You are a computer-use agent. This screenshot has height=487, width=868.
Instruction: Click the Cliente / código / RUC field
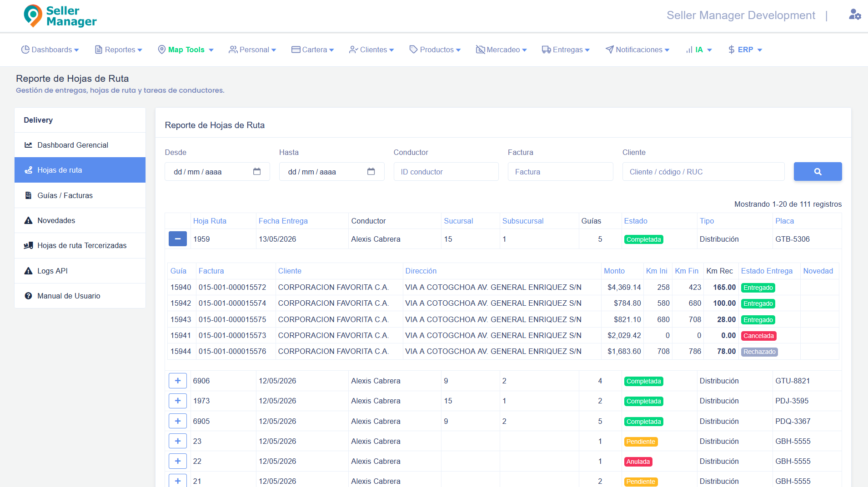[x=703, y=172]
